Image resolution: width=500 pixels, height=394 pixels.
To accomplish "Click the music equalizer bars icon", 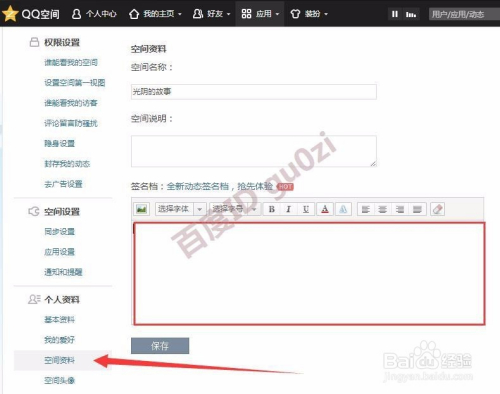I will 411,14.
